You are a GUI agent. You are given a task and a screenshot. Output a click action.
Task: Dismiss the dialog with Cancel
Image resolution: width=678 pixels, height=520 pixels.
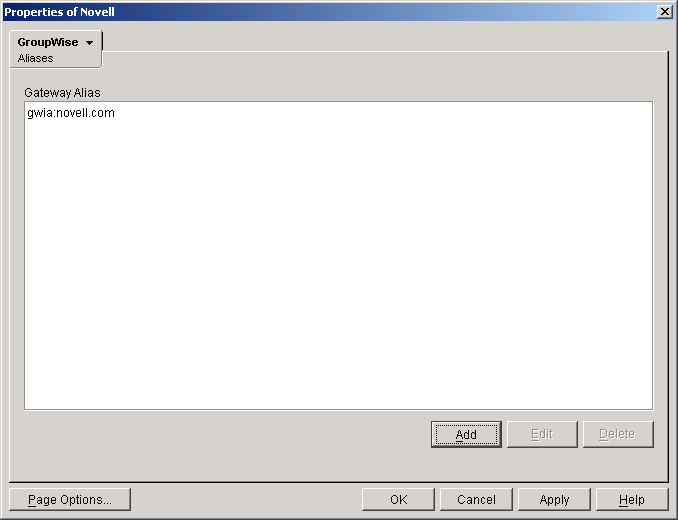[x=476, y=500]
